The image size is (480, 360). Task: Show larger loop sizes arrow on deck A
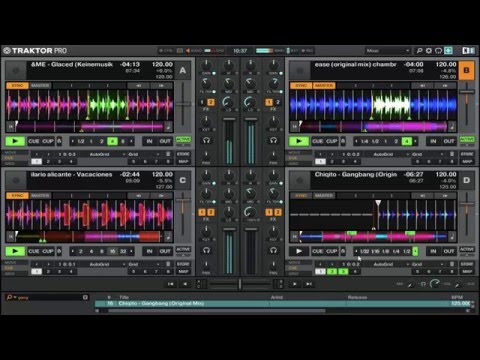pyautogui.click(x=132, y=141)
